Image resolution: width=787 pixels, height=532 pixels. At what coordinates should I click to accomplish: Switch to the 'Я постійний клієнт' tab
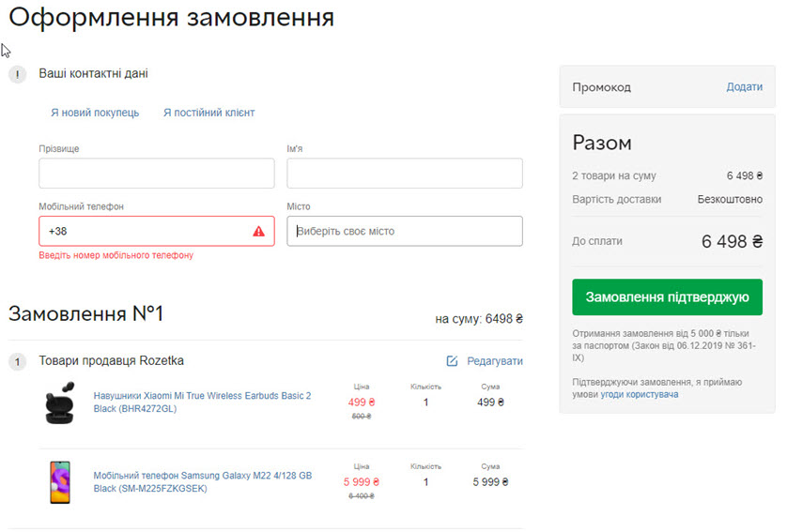(x=208, y=113)
